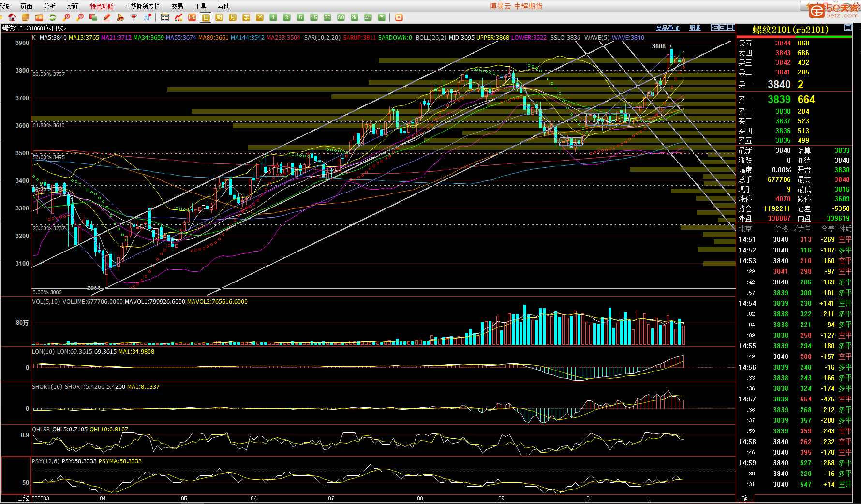Click the home icon in the toolbar
The image size is (861, 504).
[12, 17]
